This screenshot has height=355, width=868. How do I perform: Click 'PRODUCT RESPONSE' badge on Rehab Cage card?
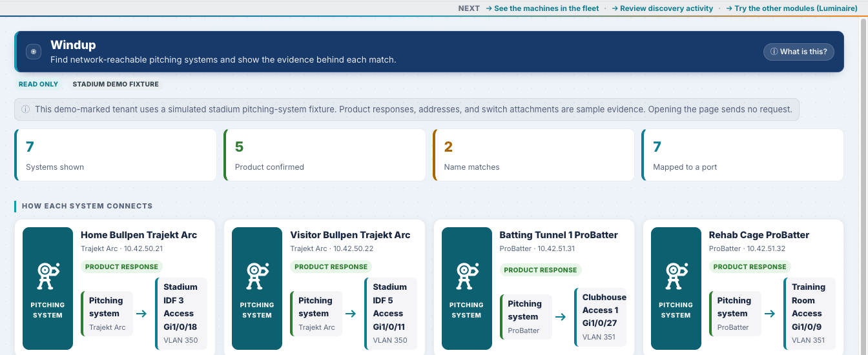click(750, 267)
